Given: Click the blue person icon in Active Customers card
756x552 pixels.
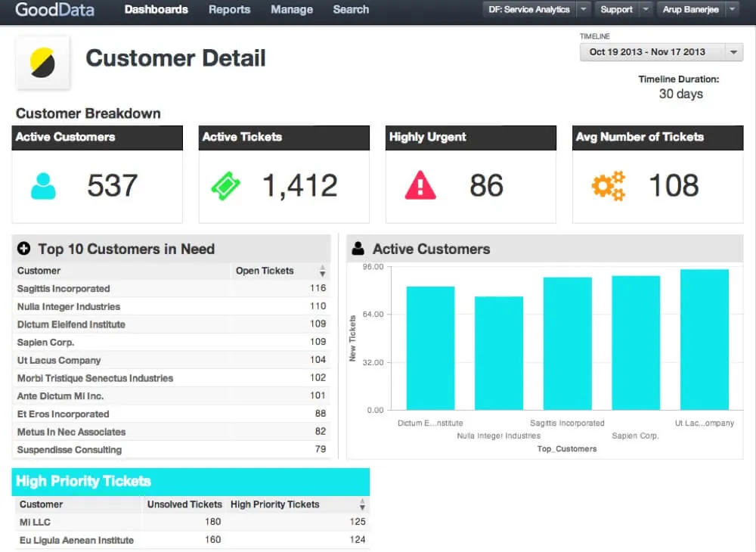Looking at the screenshot, I should (x=43, y=184).
